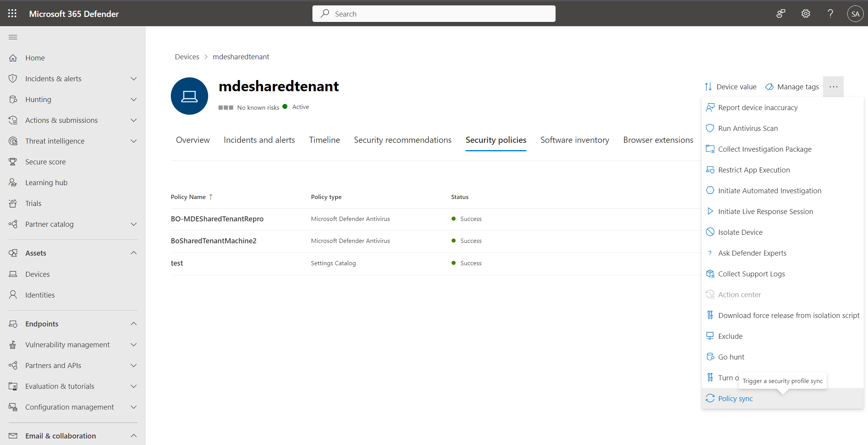Screen dimensions: 868x445
Task: Select Initiate Live Response Session
Action: [765, 211]
